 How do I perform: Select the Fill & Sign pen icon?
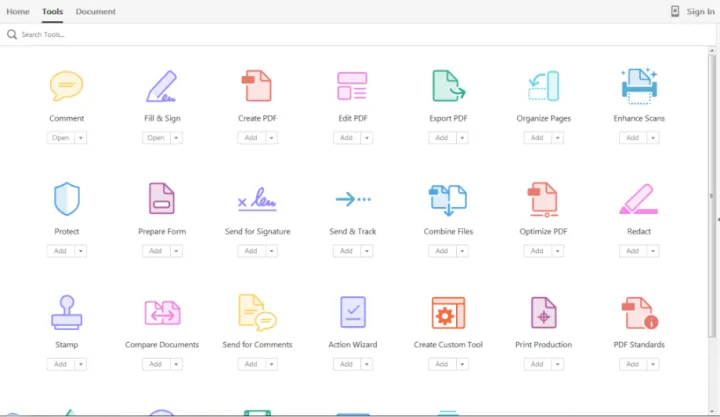161,86
